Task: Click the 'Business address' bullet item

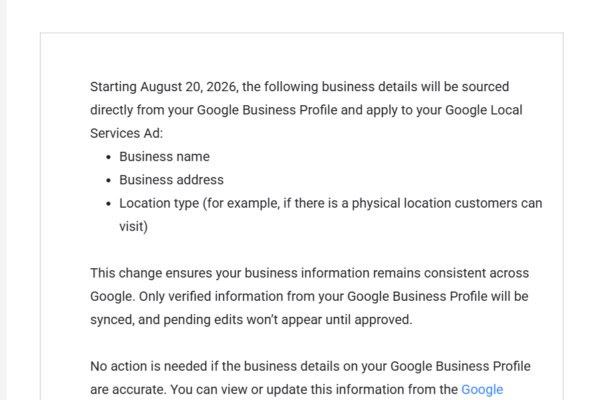Action: 171,180
